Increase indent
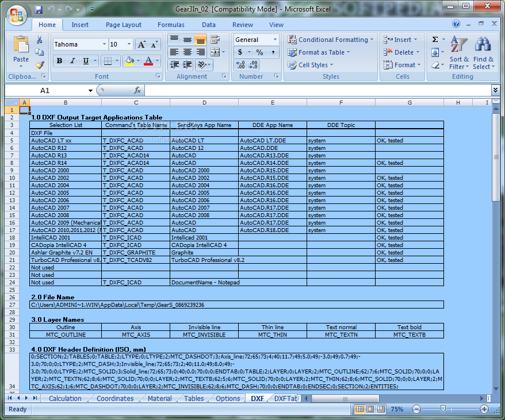 coord(188,65)
